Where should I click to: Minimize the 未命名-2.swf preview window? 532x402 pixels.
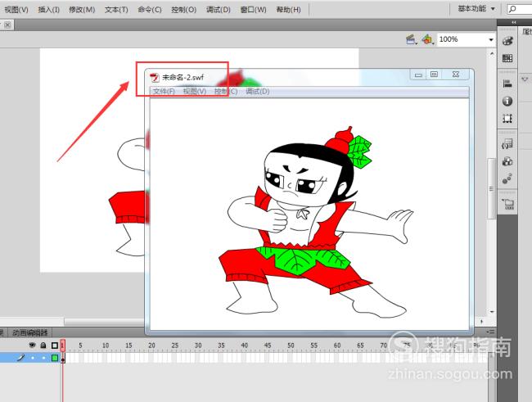[x=418, y=75]
